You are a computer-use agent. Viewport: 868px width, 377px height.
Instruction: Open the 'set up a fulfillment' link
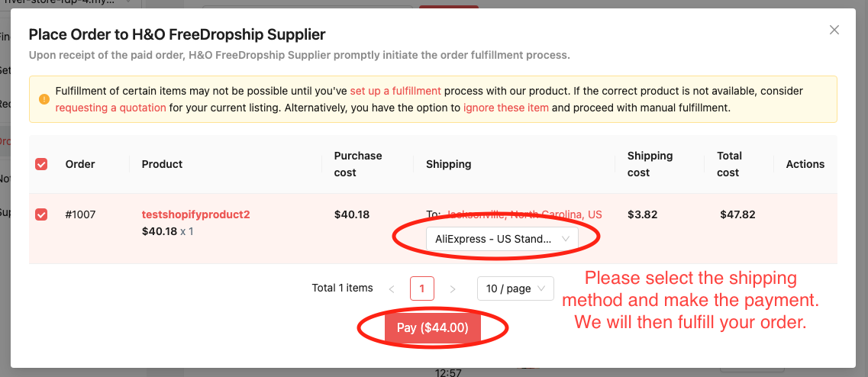coord(395,91)
